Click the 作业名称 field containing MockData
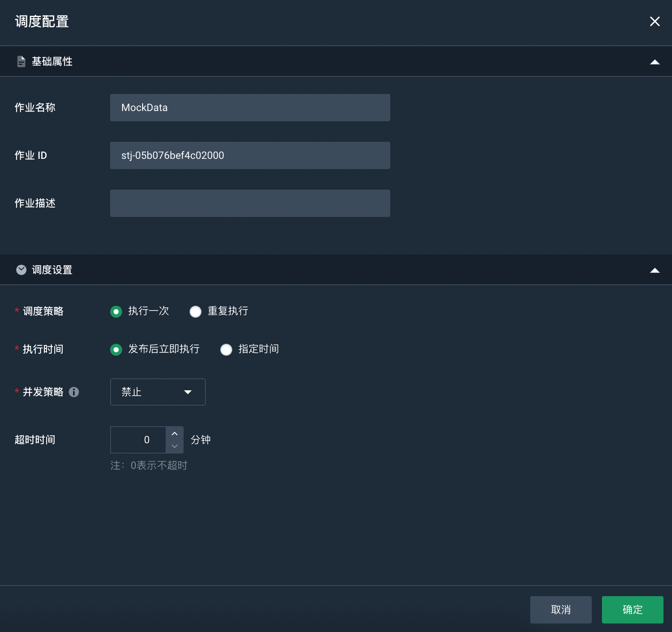 250,108
